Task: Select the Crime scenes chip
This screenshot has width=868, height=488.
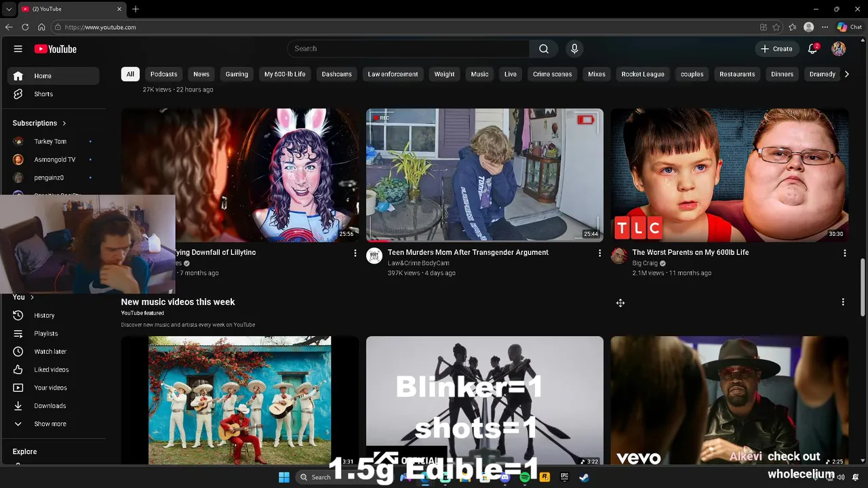Action: point(552,74)
